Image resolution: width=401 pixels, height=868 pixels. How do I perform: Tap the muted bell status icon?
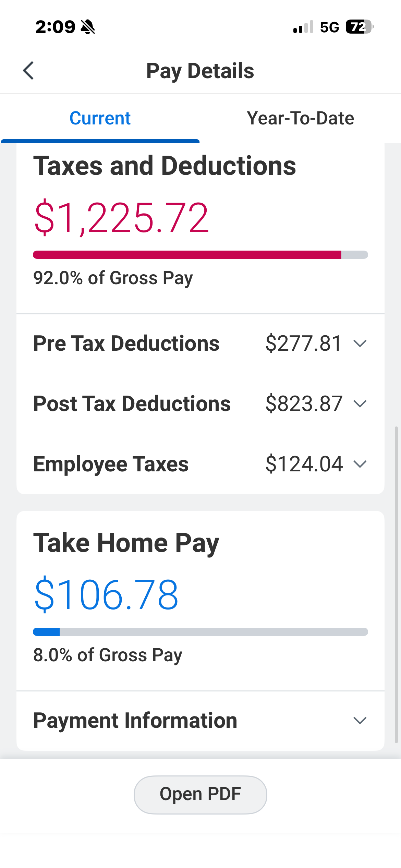88,27
